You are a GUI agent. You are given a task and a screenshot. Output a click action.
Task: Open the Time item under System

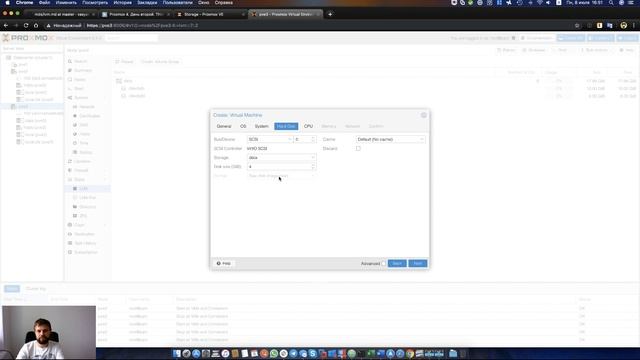click(87, 143)
